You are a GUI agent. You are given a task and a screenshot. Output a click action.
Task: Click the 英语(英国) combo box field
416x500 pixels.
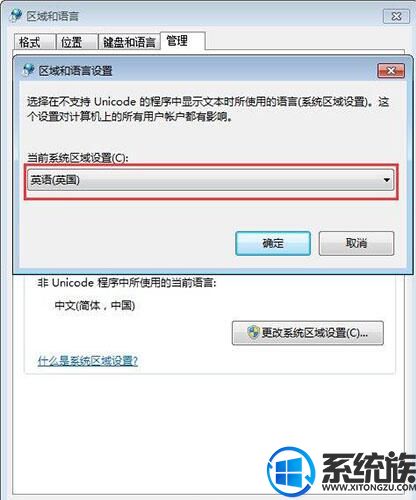click(x=211, y=180)
